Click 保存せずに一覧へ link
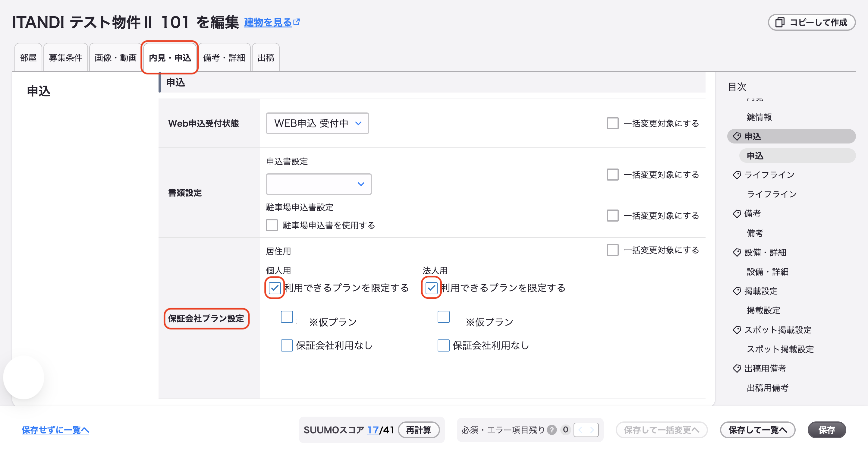 click(x=55, y=430)
